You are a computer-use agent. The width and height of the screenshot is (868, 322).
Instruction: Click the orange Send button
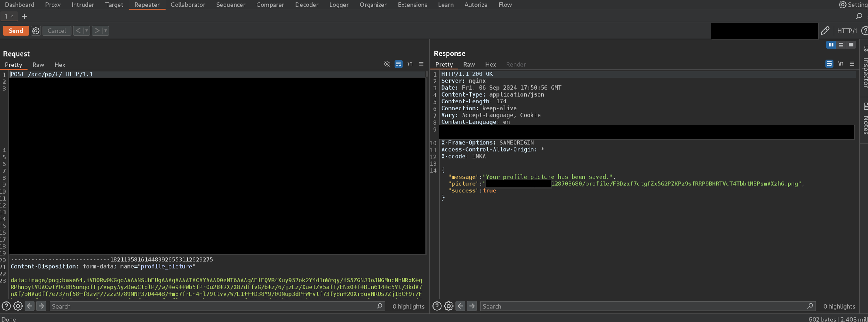pos(16,31)
